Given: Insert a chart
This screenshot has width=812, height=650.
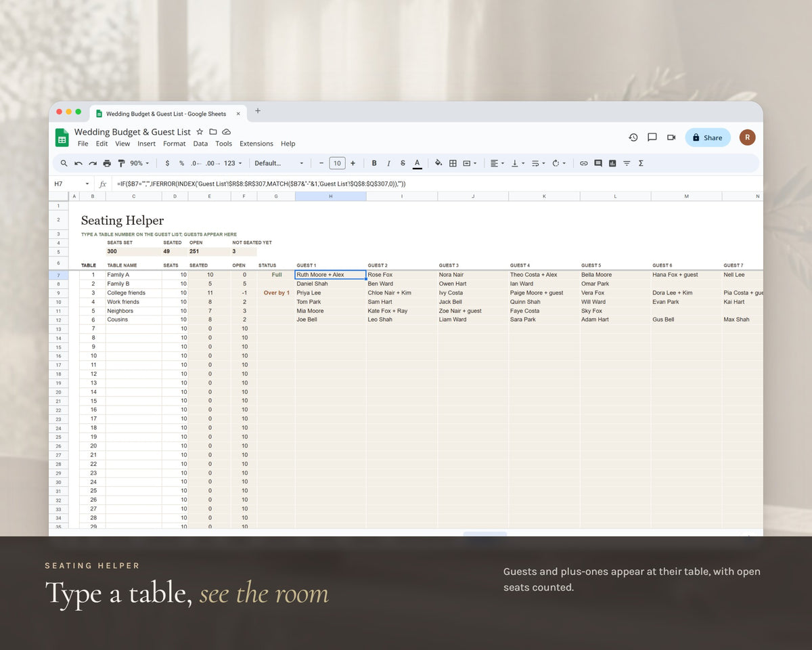Looking at the screenshot, I should pyautogui.click(x=612, y=163).
